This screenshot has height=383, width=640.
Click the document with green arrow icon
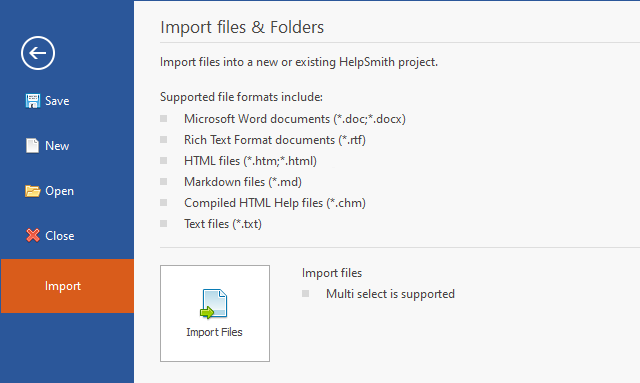pyautogui.click(x=214, y=304)
